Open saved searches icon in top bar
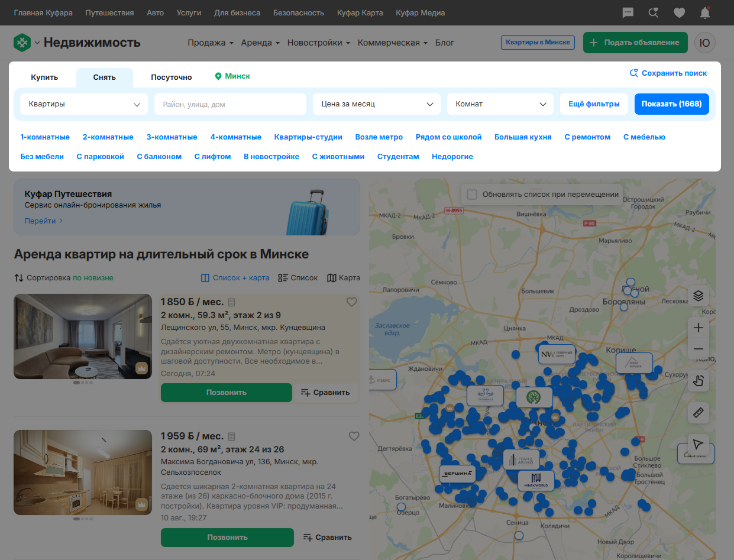This screenshot has width=734, height=560. (654, 12)
